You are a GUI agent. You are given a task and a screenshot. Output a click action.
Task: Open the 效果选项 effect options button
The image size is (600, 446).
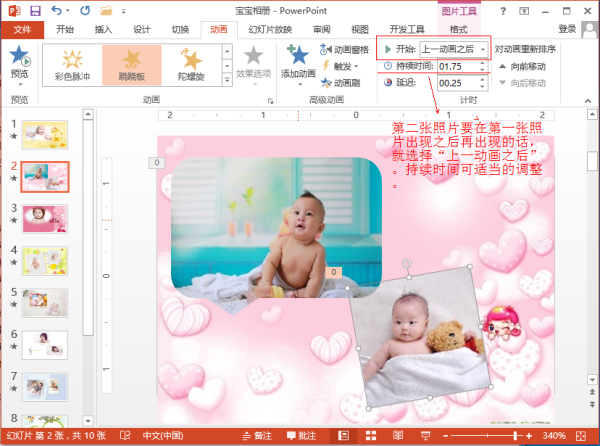tap(253, 64)
